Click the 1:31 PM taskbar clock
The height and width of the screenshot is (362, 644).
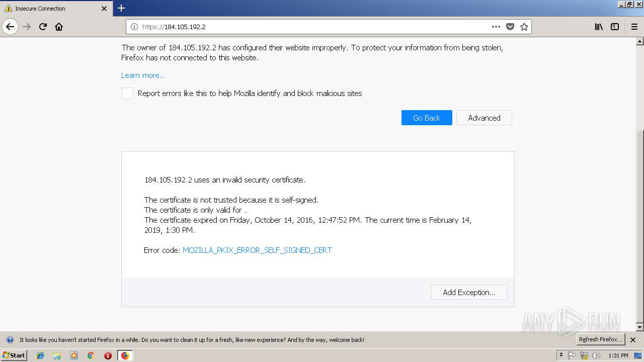618,355
